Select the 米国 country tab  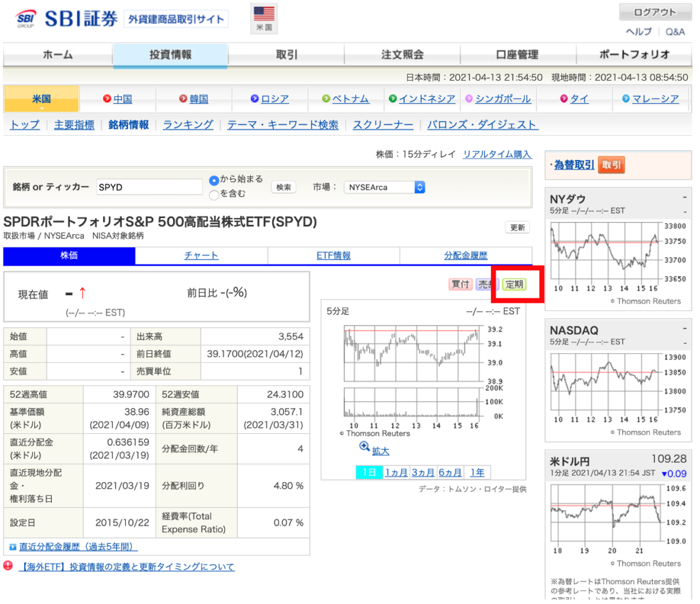42,98
